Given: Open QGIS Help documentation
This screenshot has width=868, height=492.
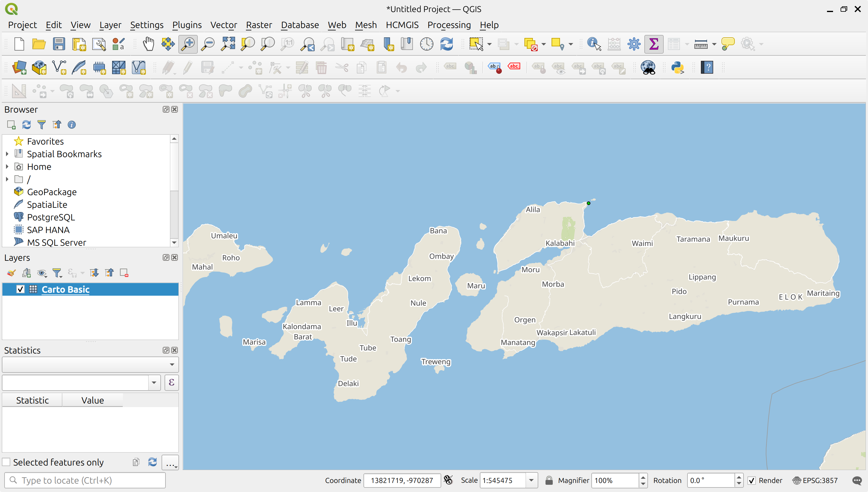Looking at the screenshot, I should pos(706,67).
